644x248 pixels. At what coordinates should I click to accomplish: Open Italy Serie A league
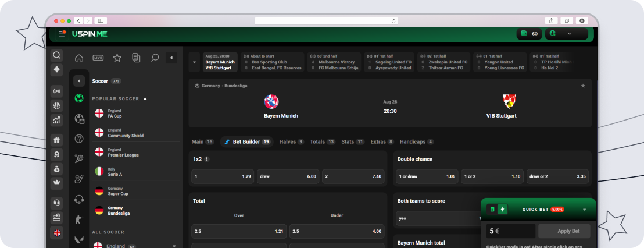136,172
